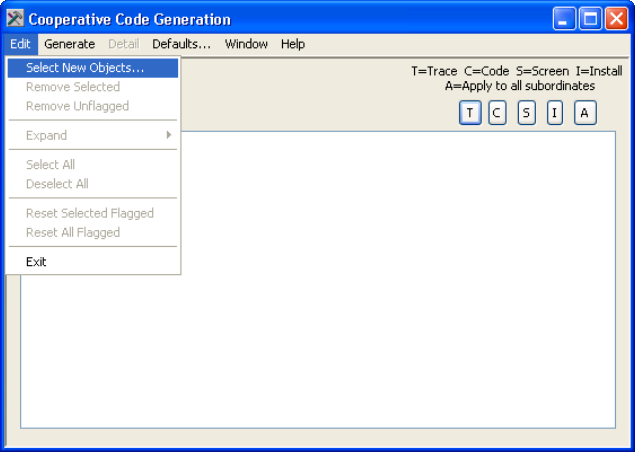Click Select All menu entry
This screenshot has height=452, width=635.
point(93,164)
